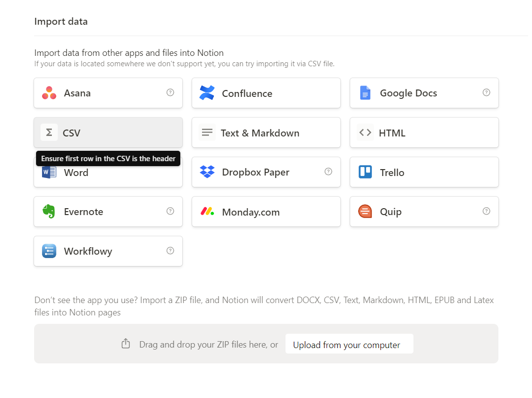532x398 pixels.
Task: Open the Workflowy help question mark
Action: point(170,251)
